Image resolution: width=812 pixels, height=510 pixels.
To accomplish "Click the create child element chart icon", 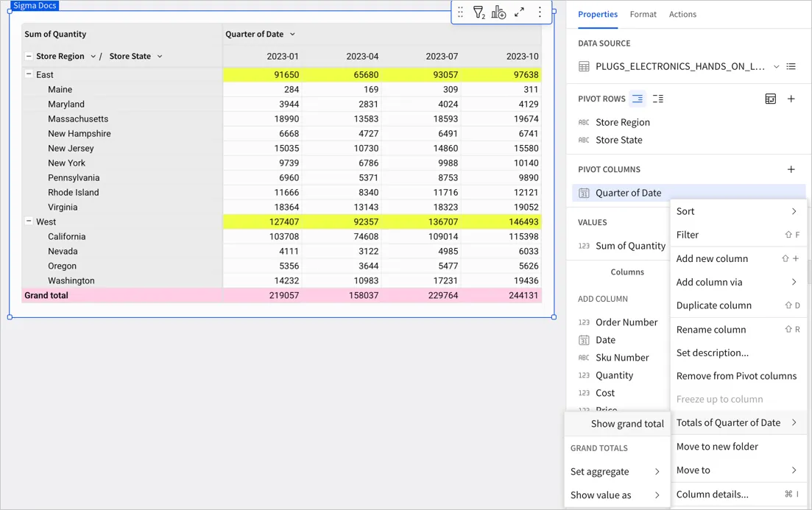I will coord(498,13).
